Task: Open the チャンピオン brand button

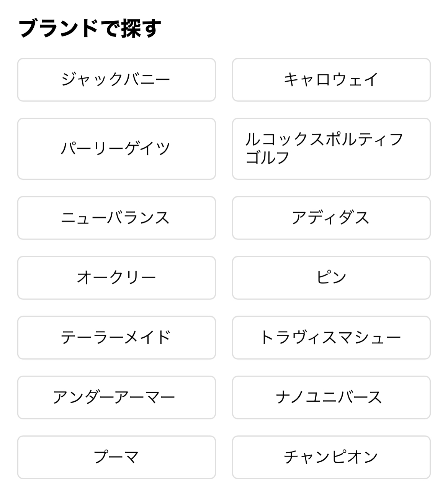Action: 331,457
